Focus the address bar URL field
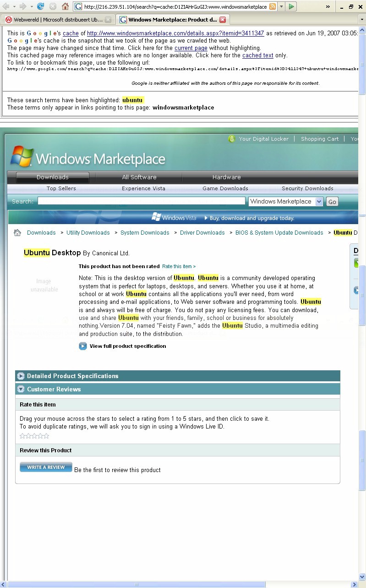 tap(175, 7)
